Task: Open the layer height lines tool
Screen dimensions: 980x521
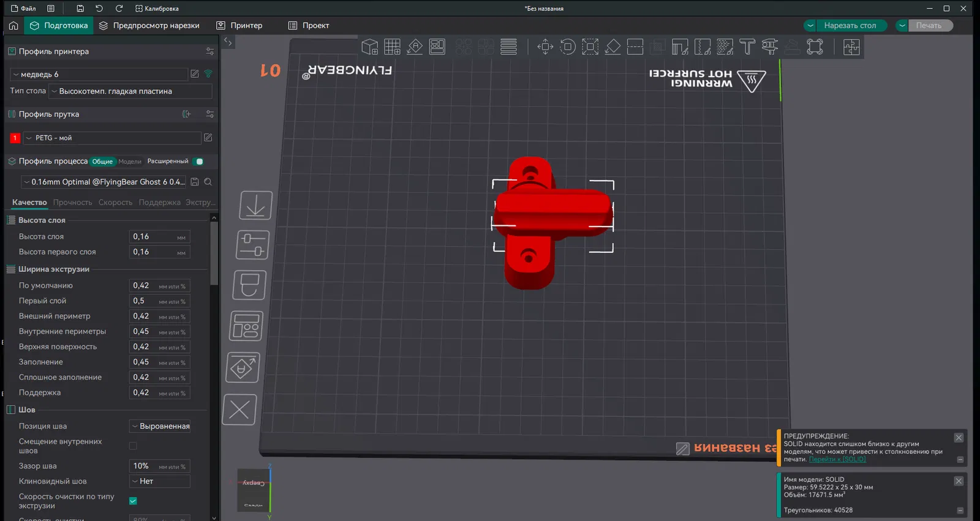Action: point(508,47)
